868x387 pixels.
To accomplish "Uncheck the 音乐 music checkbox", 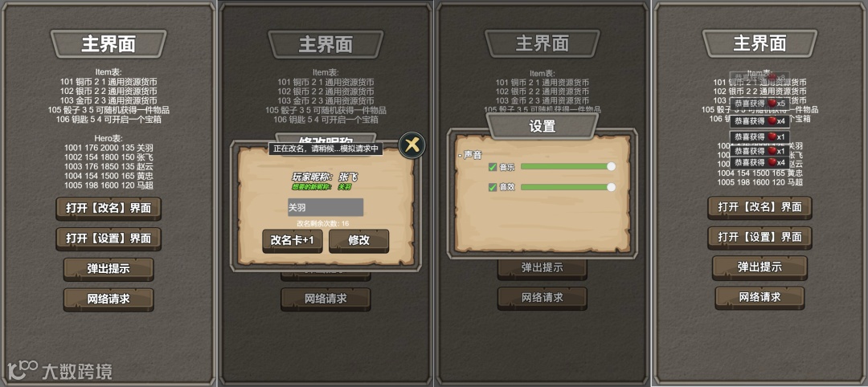I will (492, 167).
